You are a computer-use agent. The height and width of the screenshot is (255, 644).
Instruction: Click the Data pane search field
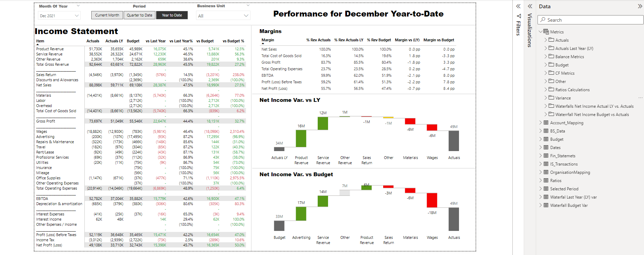click(x=590, y=20)
